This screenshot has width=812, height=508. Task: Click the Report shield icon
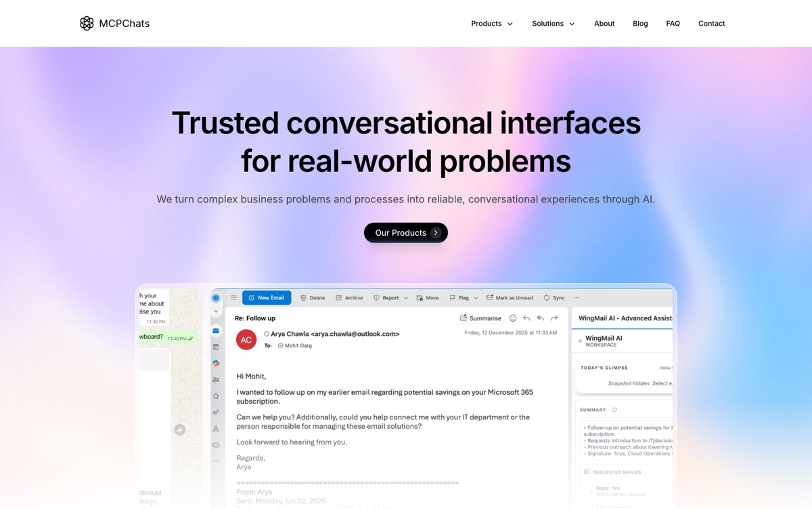tap(376, 297)
